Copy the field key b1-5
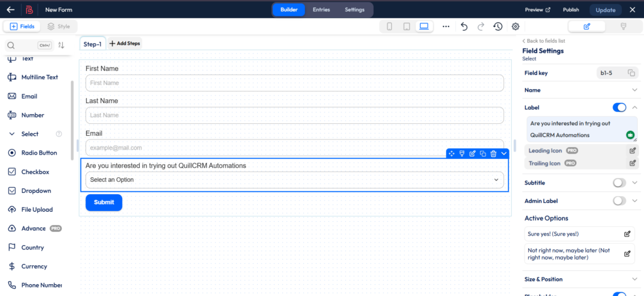This screenshot has width=644, height=296. click(x=631, y=73)
